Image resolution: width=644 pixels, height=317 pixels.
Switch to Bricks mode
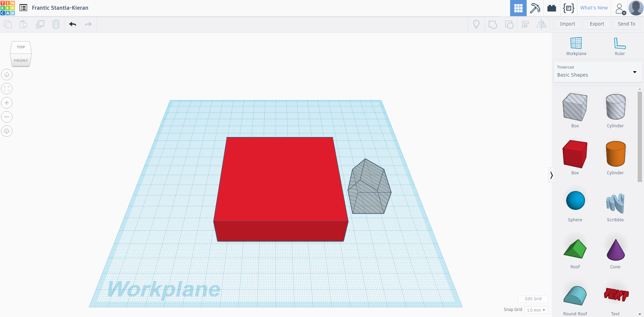(552, 8)
